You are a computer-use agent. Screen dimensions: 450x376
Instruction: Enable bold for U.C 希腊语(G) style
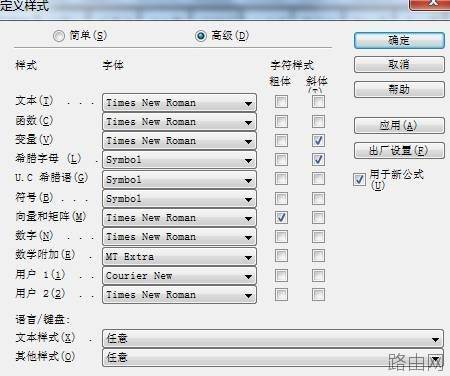point(281,179)
